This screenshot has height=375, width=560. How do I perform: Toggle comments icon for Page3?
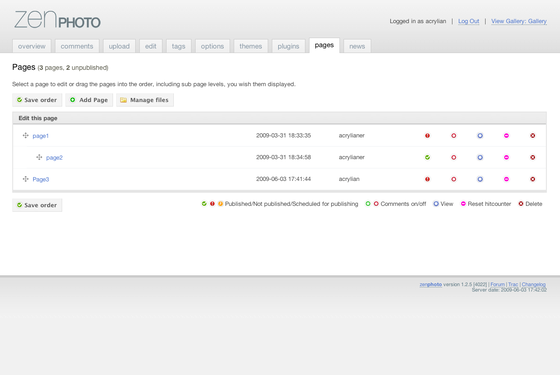coord(454,179)
